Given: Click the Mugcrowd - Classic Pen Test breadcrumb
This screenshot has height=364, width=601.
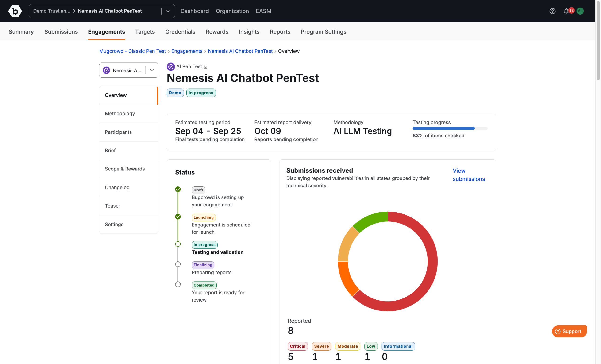Looking at the screenshot, I should (x=132, y=51).
